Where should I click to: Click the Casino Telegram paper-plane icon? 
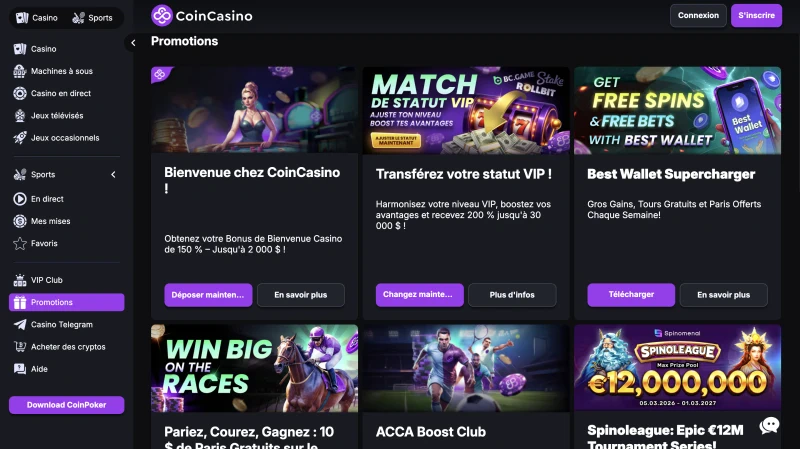pyautogui.click(x=20, y=324)
